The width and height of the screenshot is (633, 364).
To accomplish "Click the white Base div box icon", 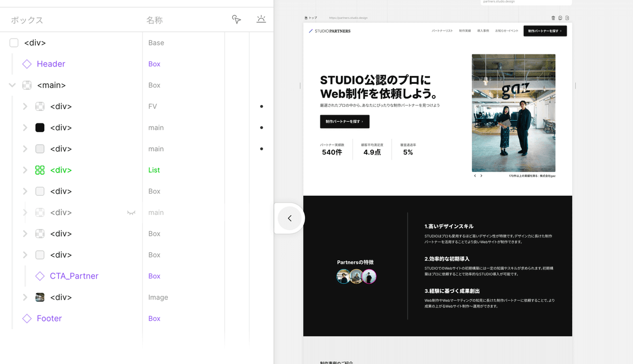I will [14, 43].
